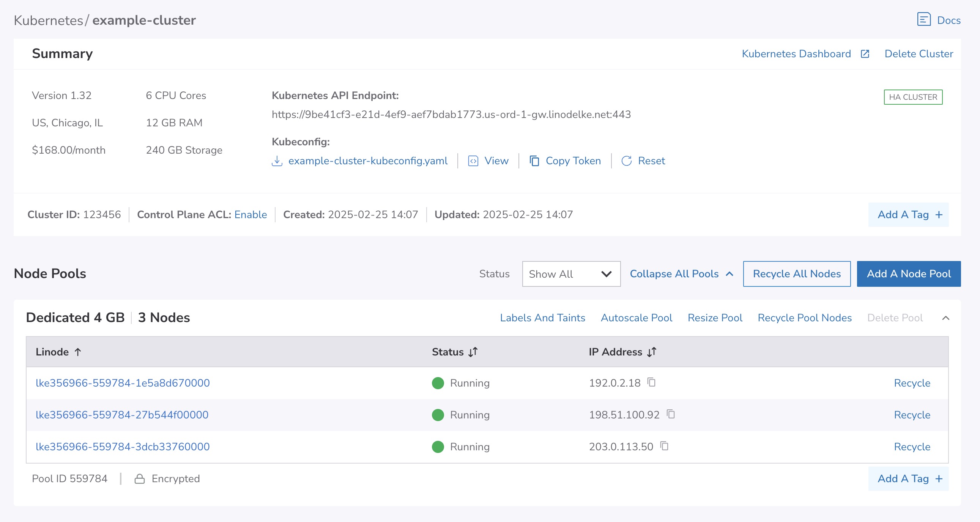
Task: Click the kubeconfig download icon
Action: [x=277, y=161]
